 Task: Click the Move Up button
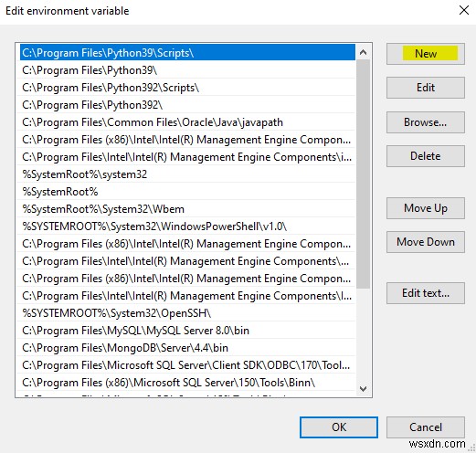coord(426,208)
